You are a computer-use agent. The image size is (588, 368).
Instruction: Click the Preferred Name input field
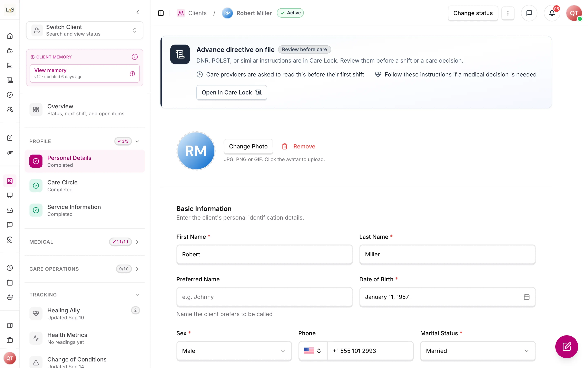[264, 297]
